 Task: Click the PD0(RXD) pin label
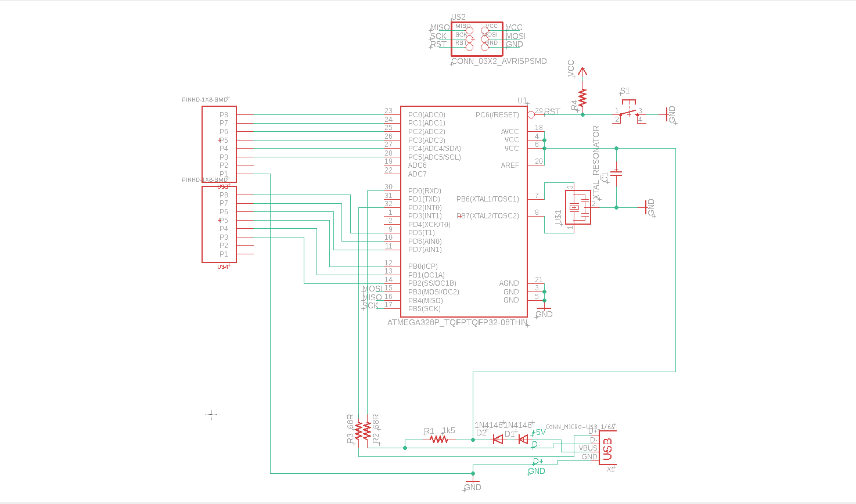pyautogui.click(x=425, y=191)
